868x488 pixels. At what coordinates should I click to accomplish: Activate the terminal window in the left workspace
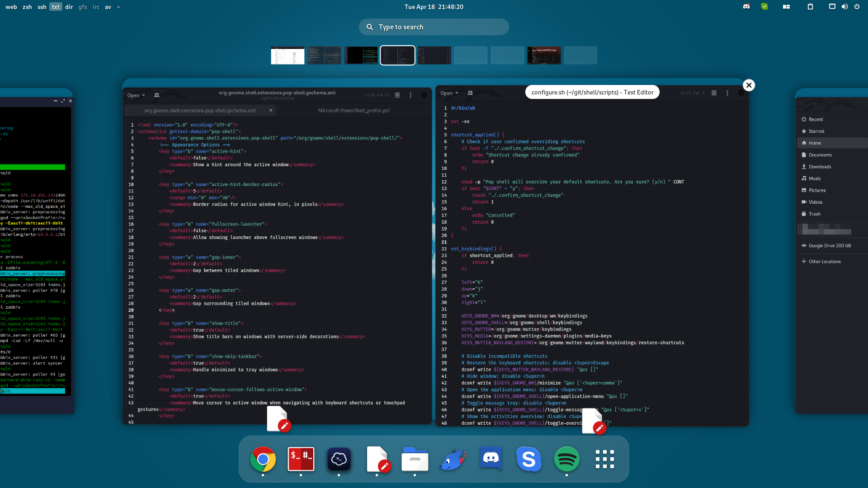click(37, 255)
